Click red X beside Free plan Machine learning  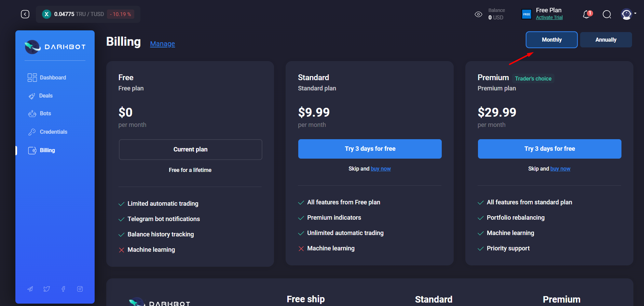click(x=121, y=250)
